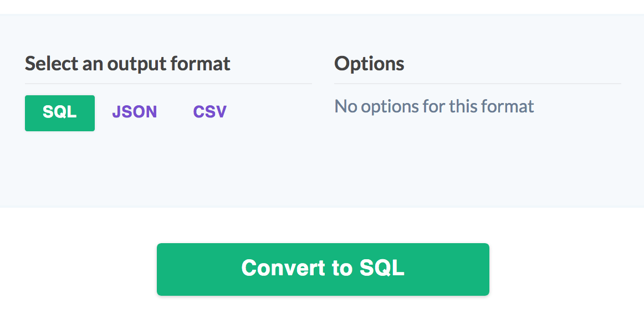Re-select the highlighted SQL format
Image resolution: width=644 pixels, height=329 pixels.
(59, 112)
